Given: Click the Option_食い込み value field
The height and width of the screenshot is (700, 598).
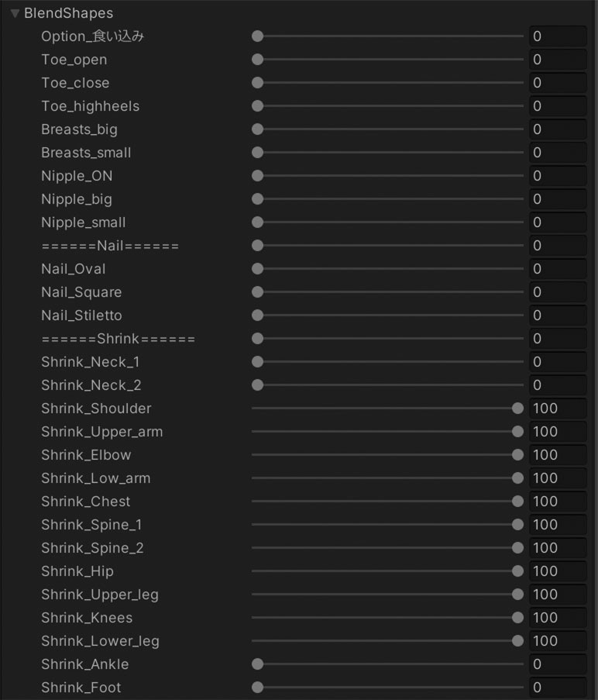Looking at the screenshot, I should click(557, 36).
